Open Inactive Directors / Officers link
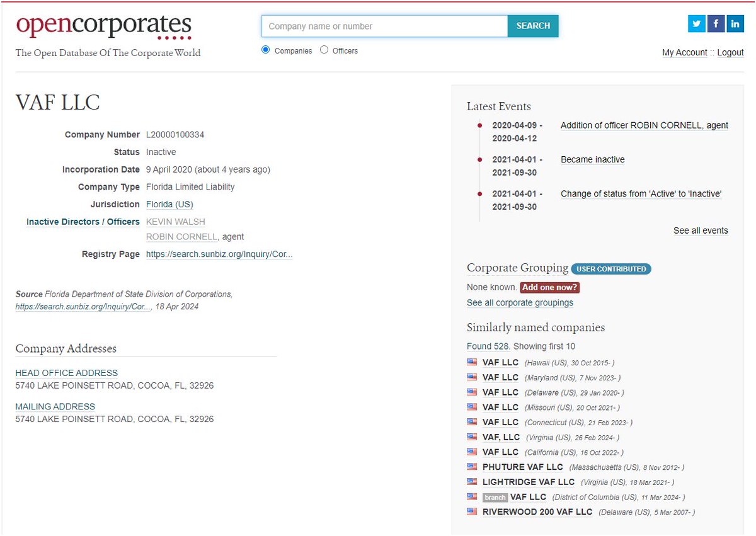The image size is (756, 536). click(x=83, y=222)
